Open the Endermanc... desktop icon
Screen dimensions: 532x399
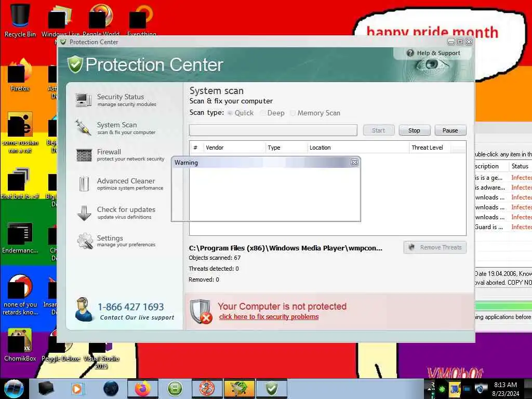[20, 237]
